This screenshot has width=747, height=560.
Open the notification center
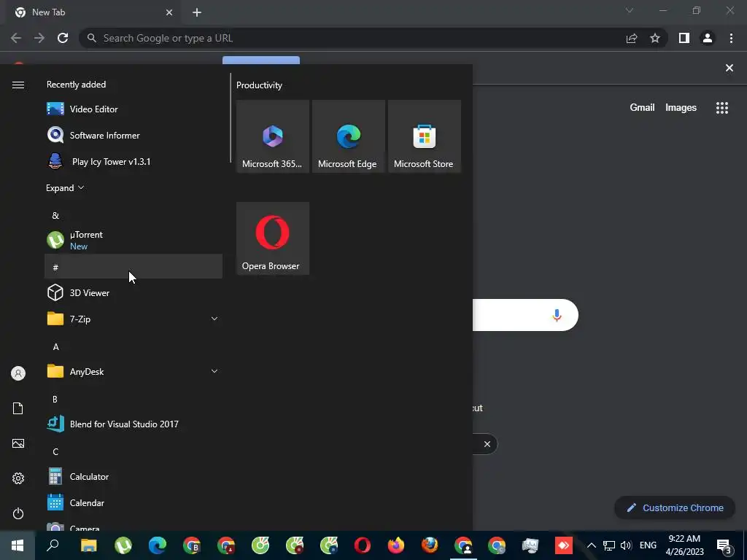click(x=724, y=545)
